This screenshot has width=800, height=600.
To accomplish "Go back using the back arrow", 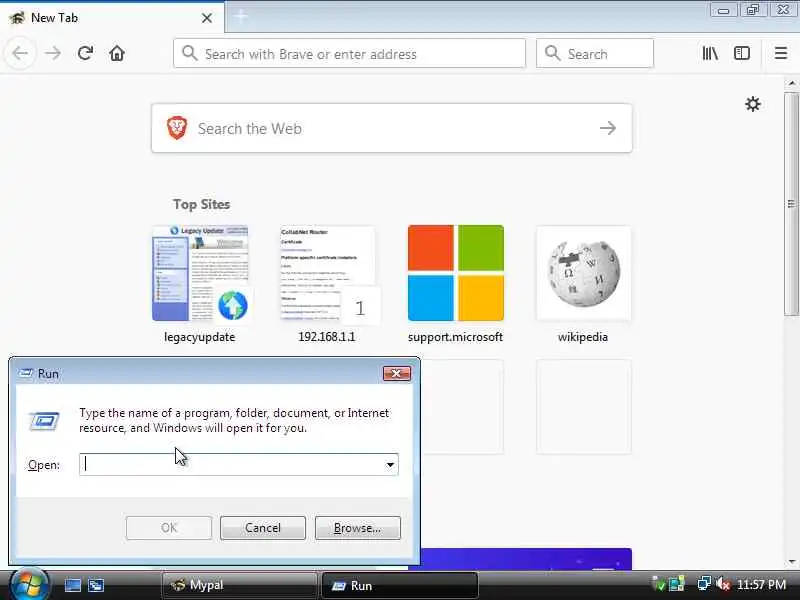I will [20, 53].
